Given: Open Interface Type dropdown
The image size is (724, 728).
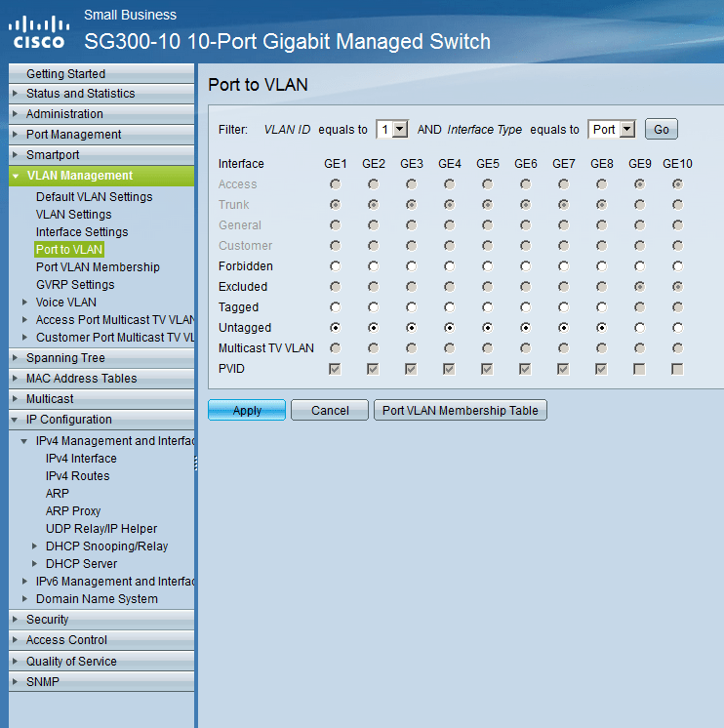Looking at the screenshot, I should (x=612, y=129).
